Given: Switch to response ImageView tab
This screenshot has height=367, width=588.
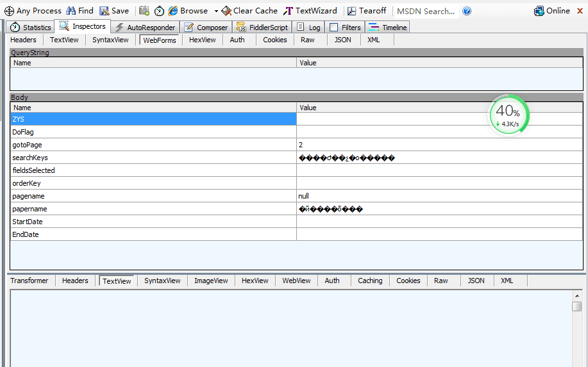Looking at the screenshot, I should pos(211,281).
